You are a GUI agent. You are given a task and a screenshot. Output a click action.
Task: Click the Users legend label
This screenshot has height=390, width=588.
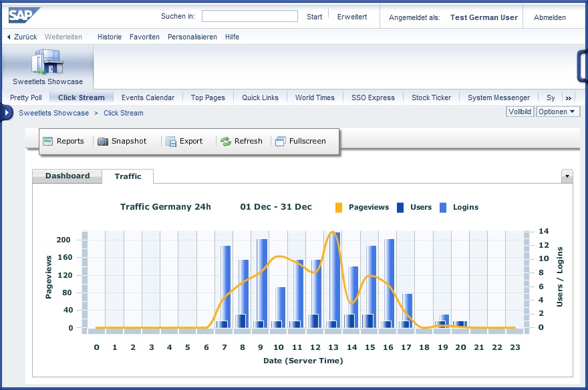tap(421, 207)
